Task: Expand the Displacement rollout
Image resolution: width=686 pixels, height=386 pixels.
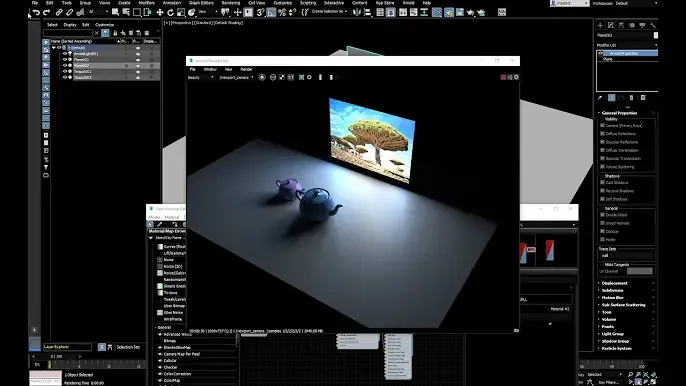Action: pos(614,283)
